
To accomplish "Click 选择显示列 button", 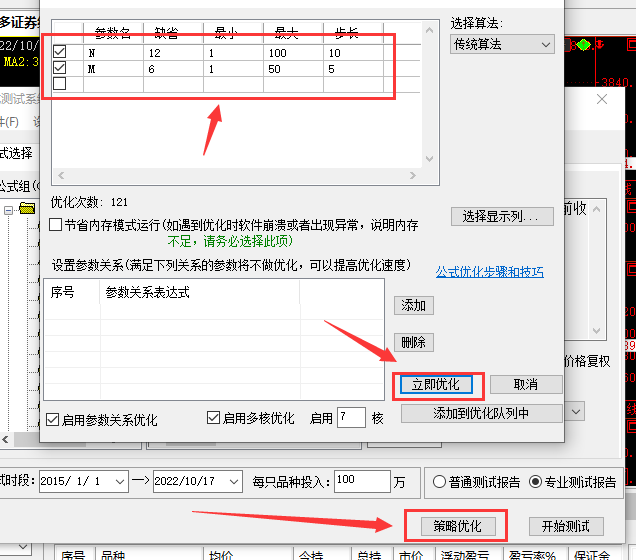I will pos(502,216).
